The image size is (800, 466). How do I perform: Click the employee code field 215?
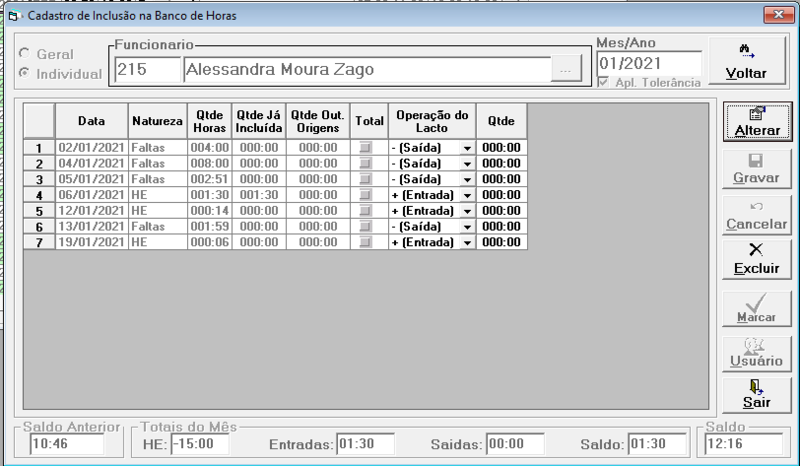coord(147,69)
